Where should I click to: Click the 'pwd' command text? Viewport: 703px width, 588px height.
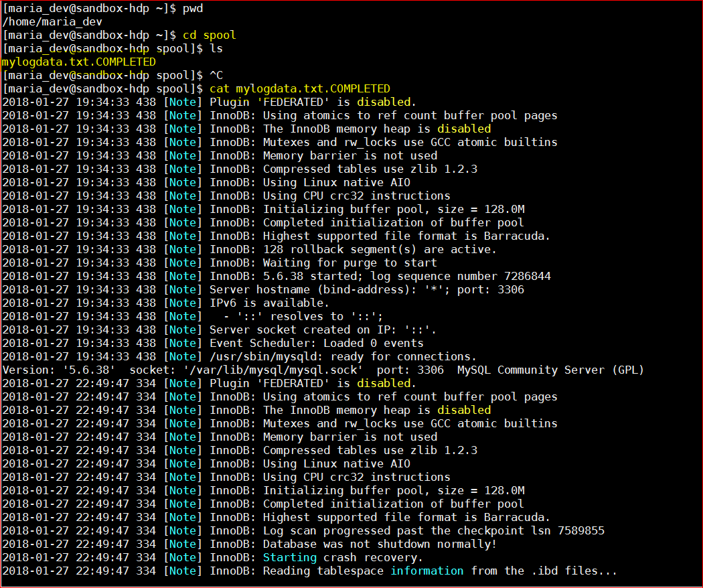click(193, 9)
